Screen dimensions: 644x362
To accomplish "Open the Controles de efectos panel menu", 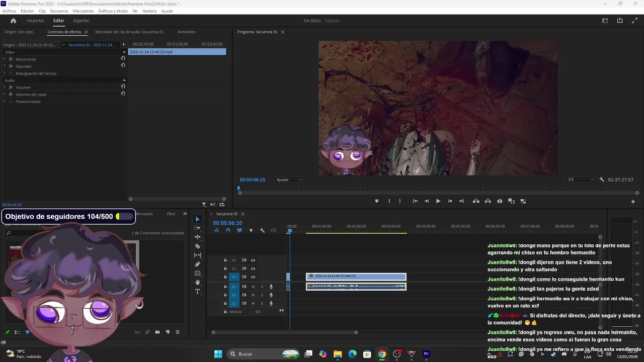I will coord(86,32).
